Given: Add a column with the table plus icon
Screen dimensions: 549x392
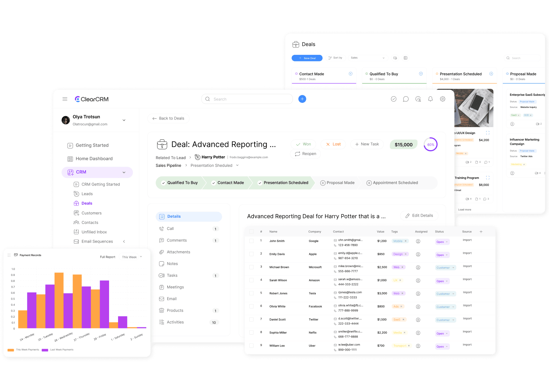Looking at the screenshot, I should click(481, 232).
